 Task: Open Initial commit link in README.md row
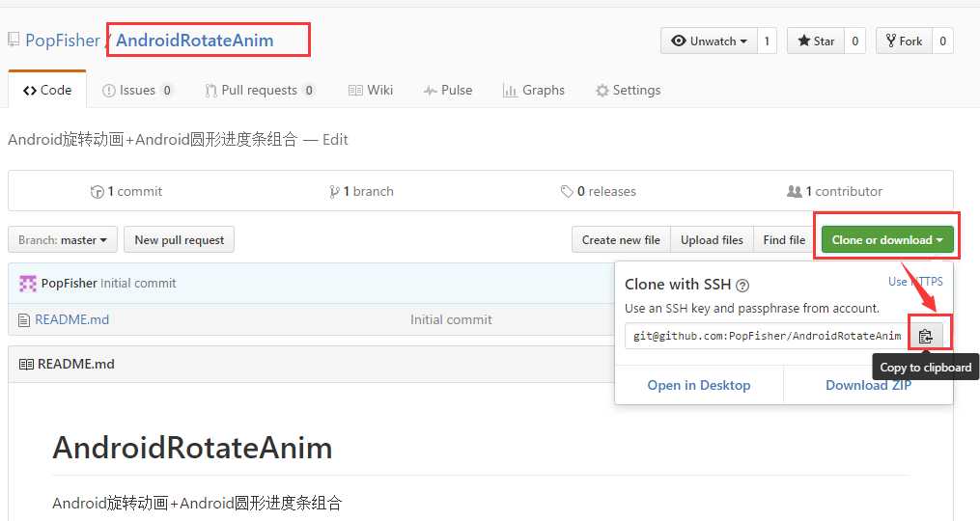point(451,320)
